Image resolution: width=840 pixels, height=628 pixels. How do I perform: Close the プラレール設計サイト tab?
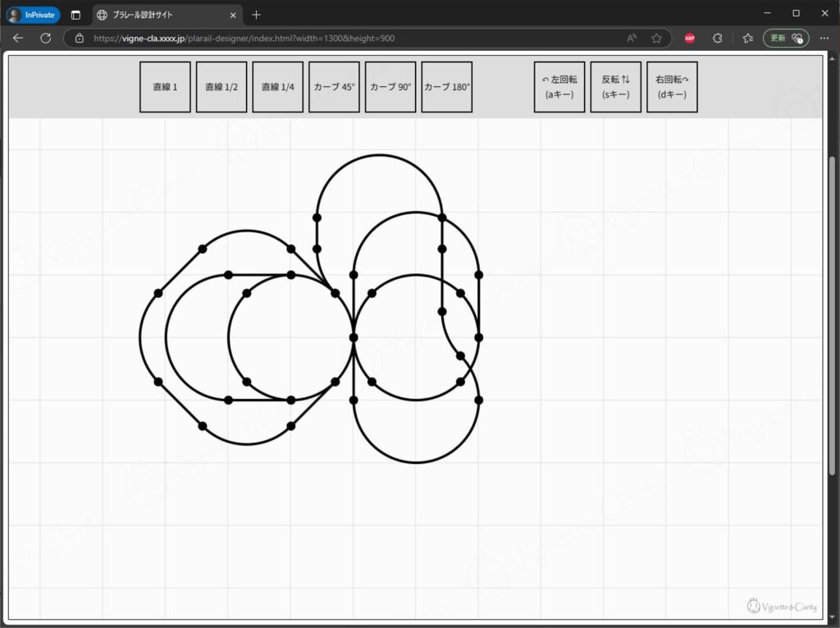point(233,15)
